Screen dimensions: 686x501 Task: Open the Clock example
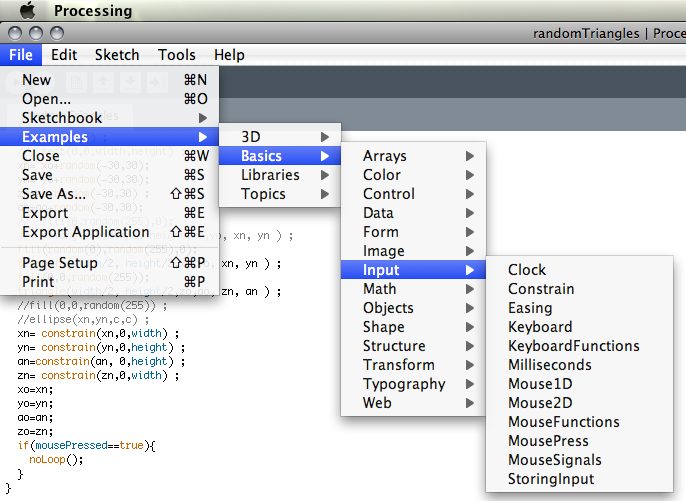pos(580,270)
